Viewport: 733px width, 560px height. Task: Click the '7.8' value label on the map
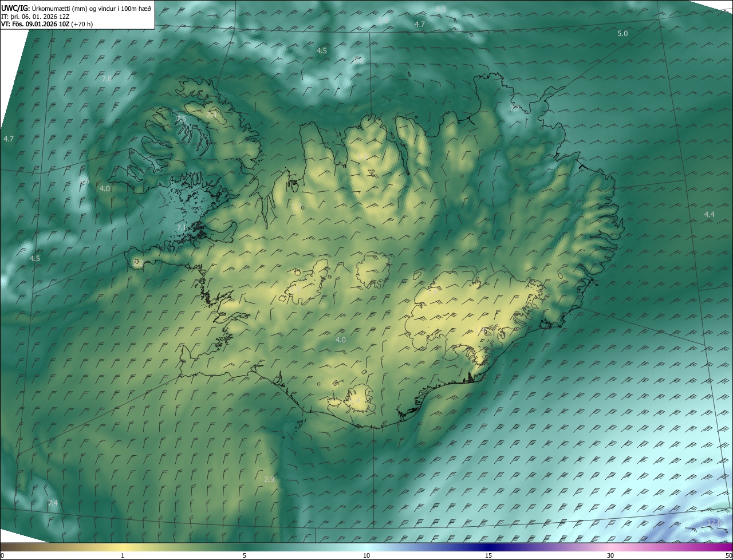[107, 78]
